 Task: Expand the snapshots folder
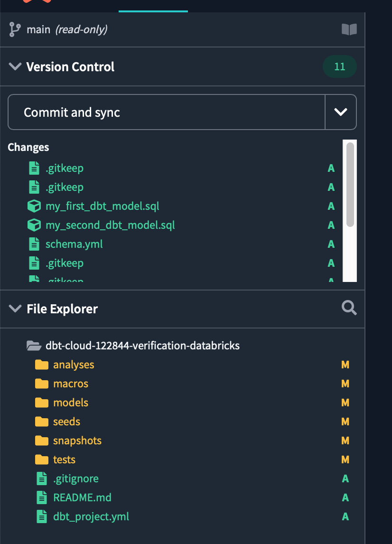point(77,441)
